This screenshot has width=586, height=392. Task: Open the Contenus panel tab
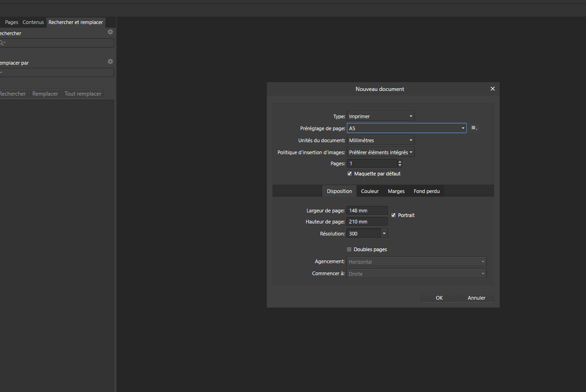click(33, 22)
